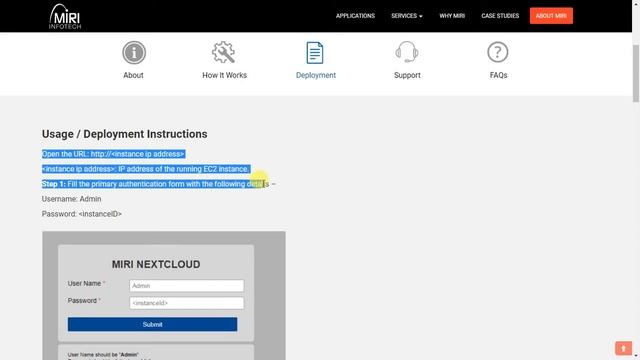Viewport: 640px width, 360px height.
Task: Click the Usage / Deployment Instructions heading
Action: (124, 134)
